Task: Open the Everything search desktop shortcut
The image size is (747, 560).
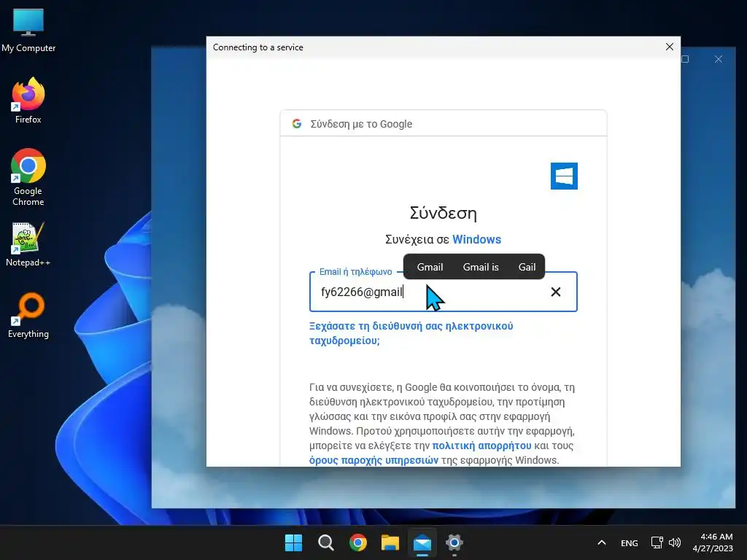Action: (x=28, y=315)
